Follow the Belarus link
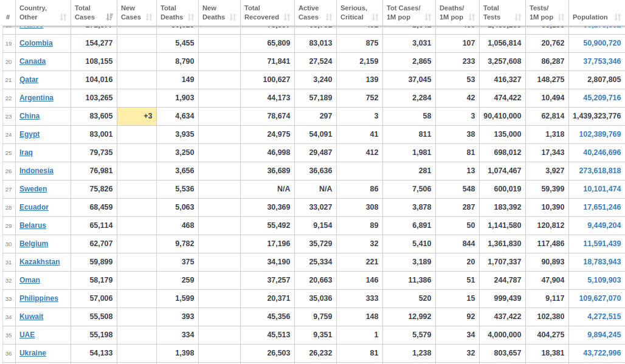Screen dimensions: 625x364 pyautogui.click(x=33, y=225)
